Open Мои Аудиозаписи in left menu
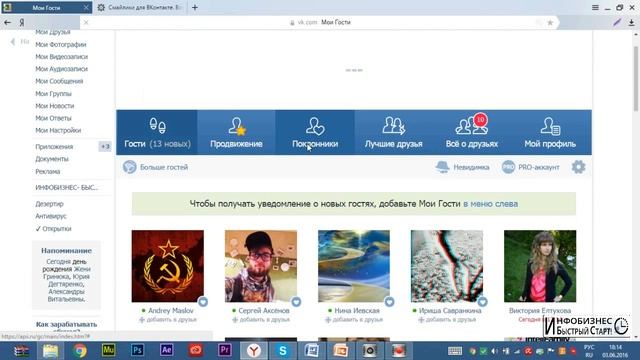Image resolution: width=640 pixels, height=360 pixels. 61,69
